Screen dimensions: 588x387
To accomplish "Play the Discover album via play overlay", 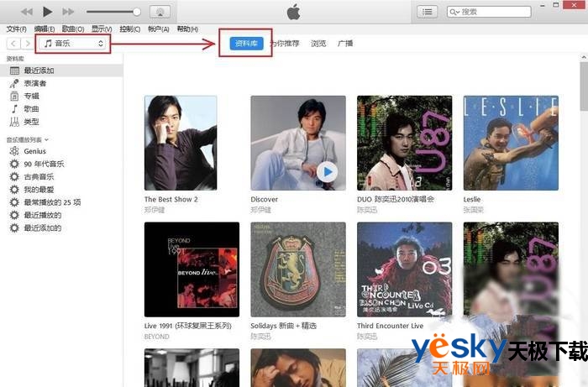I will pyautogui.click(x=327, y=172).
